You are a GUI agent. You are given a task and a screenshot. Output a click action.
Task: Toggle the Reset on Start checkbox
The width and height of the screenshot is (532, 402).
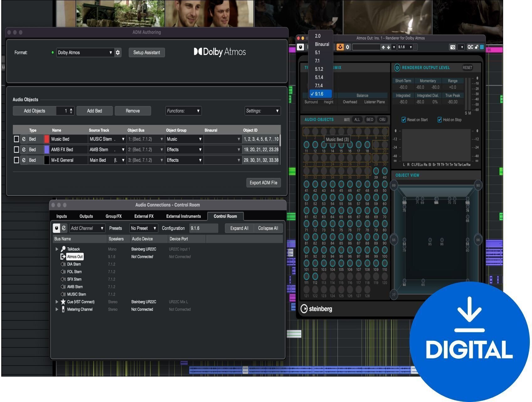tap(404, 120)
